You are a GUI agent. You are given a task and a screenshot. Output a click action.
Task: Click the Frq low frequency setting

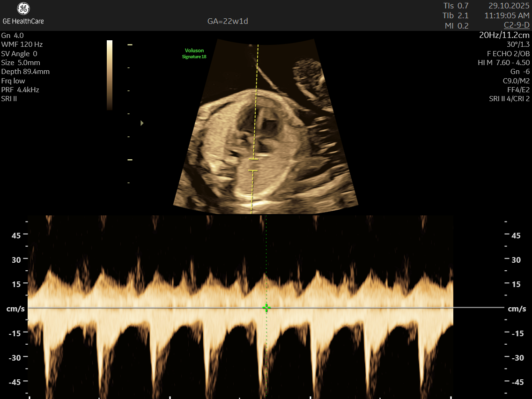14,81
